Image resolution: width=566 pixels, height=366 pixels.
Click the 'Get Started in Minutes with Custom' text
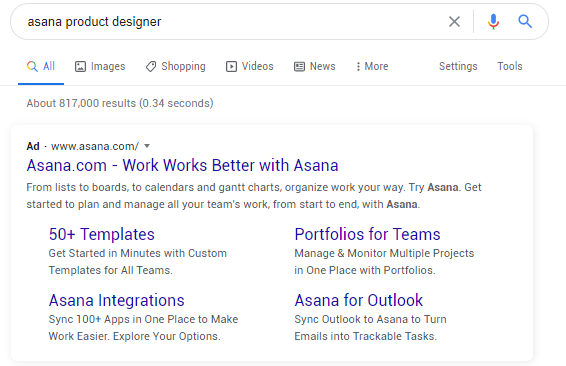pyautogui.click(x=138, y=253)
